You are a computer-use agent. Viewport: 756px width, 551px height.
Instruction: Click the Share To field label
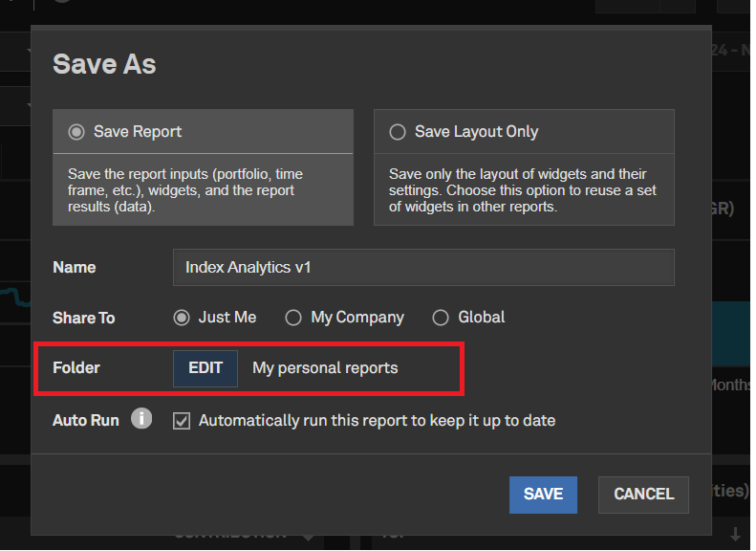click(84, 318)
